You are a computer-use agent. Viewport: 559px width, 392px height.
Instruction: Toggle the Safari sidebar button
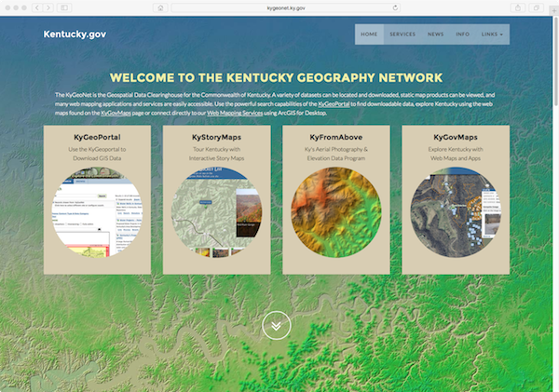[64, 7]
